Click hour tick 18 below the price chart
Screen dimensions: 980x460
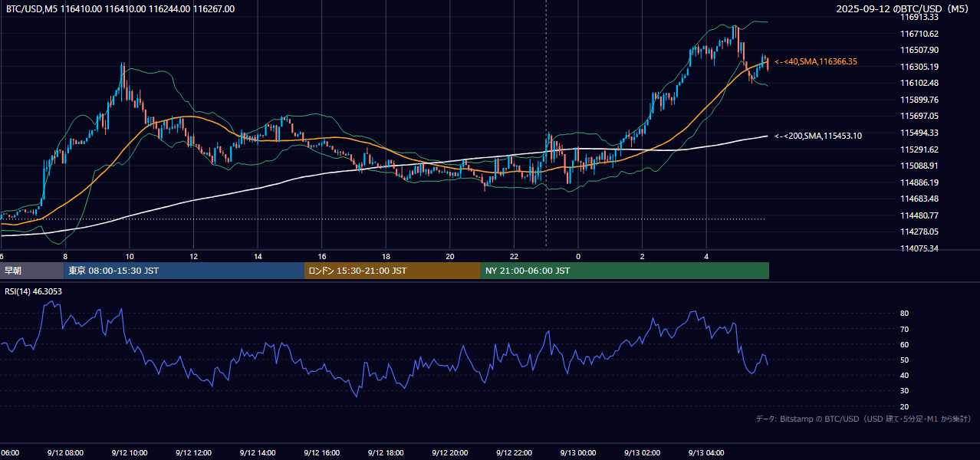386,256
